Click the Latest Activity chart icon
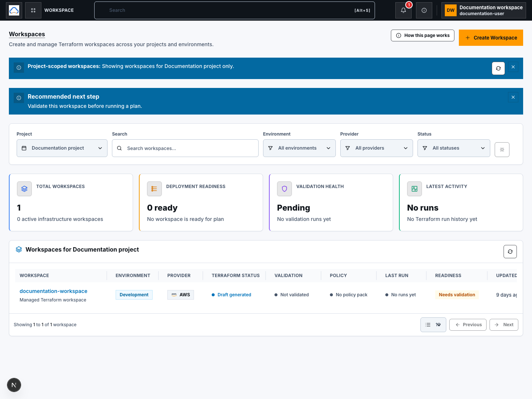Image resolution: width=532 pixels, height=399 pixels. tap(415, 189)
